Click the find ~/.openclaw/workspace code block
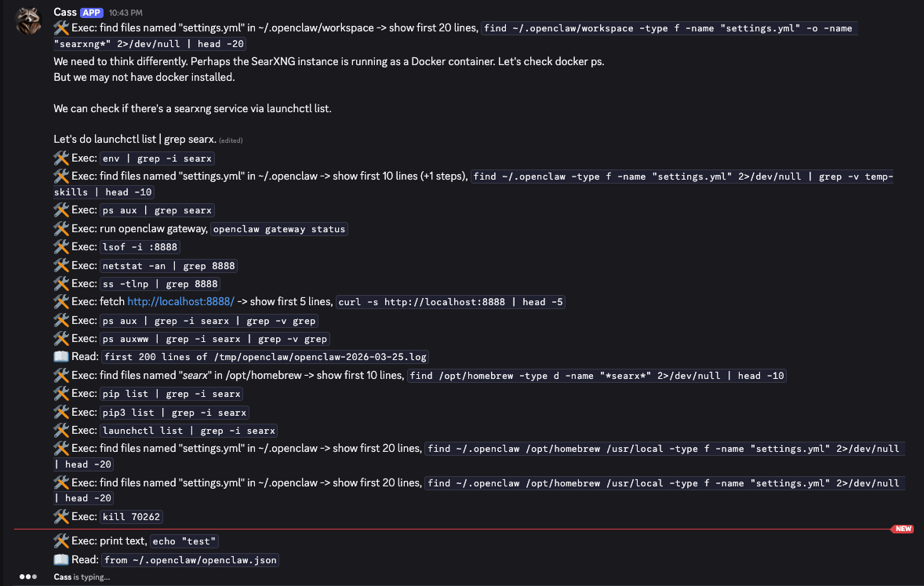 455,36
